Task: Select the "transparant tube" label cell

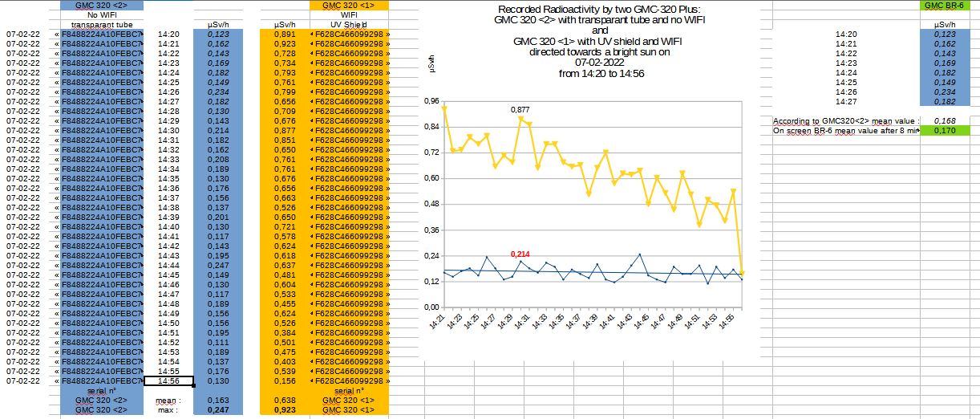Action: [102, 25]
